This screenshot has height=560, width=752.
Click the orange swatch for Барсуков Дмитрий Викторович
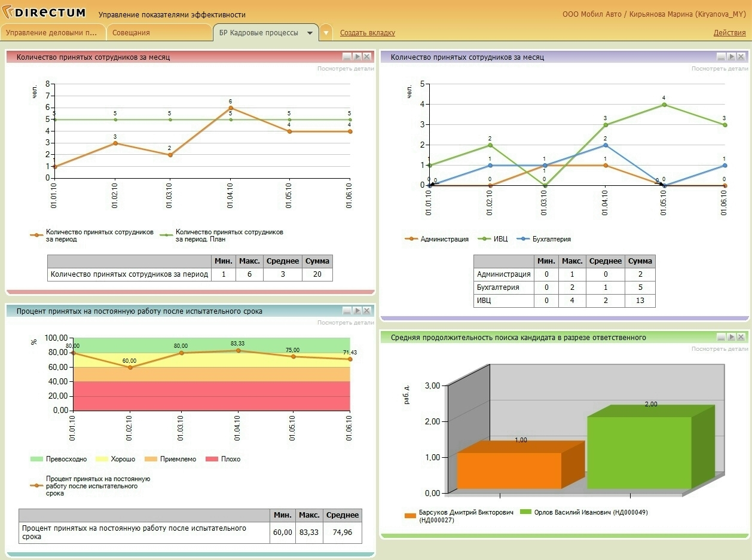[410, 515]
